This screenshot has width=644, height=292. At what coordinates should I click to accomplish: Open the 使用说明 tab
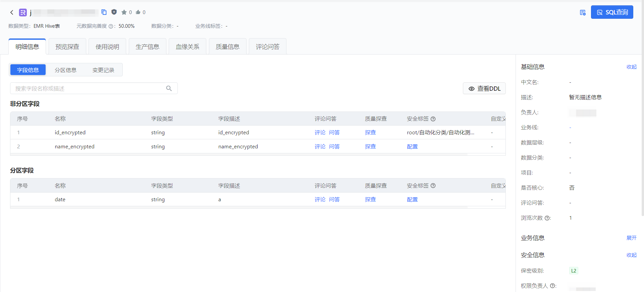click(x=107, y=47)
